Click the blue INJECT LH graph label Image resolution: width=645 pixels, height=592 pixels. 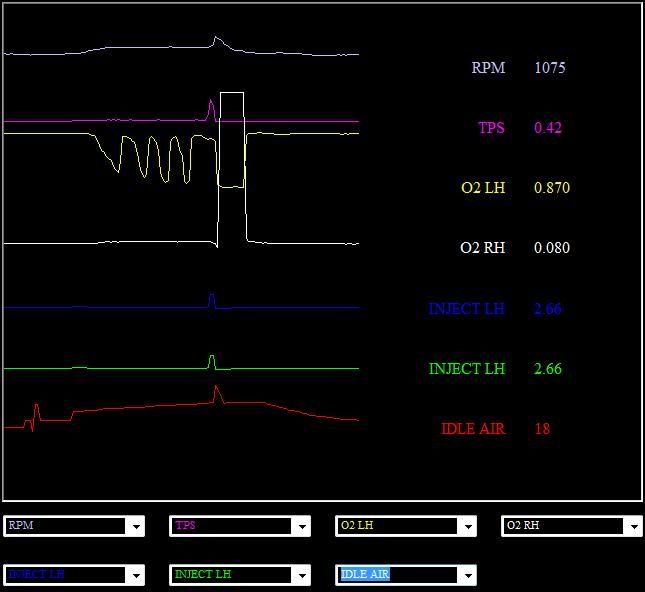[466, 308]
